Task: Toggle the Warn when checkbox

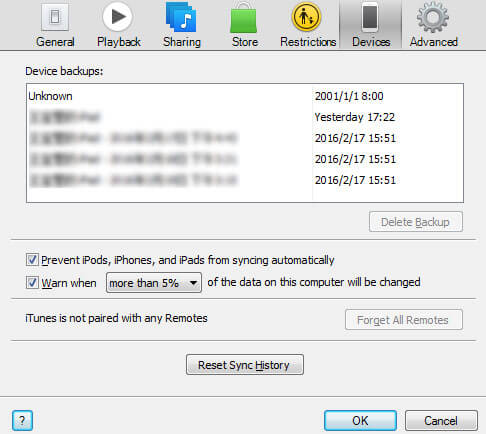Action: pyautogui.click(x=32, y=283)
